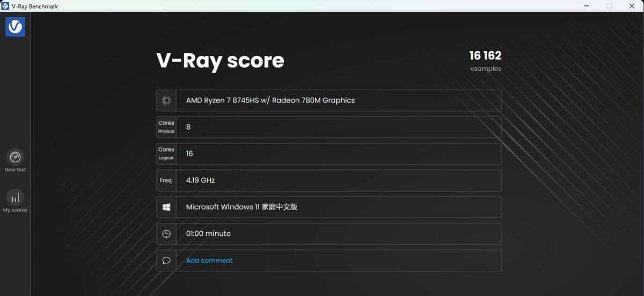
Task: Click the clock icon beside 01:00 minute
Action: pos(166,234)
